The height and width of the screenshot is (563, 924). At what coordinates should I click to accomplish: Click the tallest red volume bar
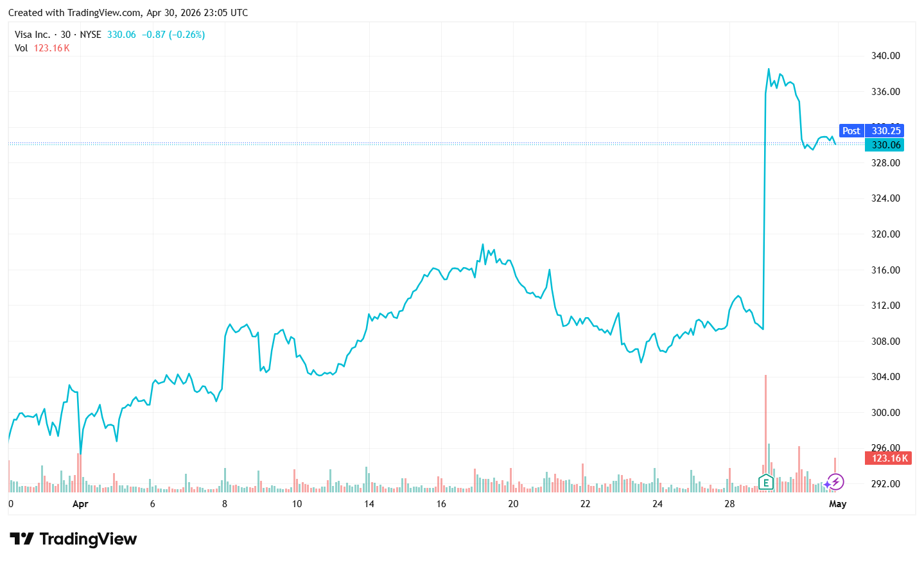tap(765, 433)
